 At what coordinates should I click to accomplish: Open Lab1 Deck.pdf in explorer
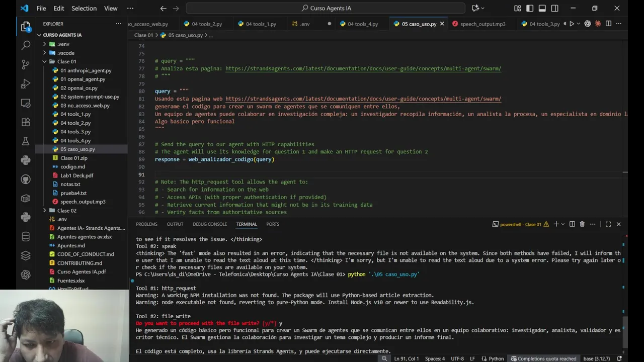[x=77, y=175]
